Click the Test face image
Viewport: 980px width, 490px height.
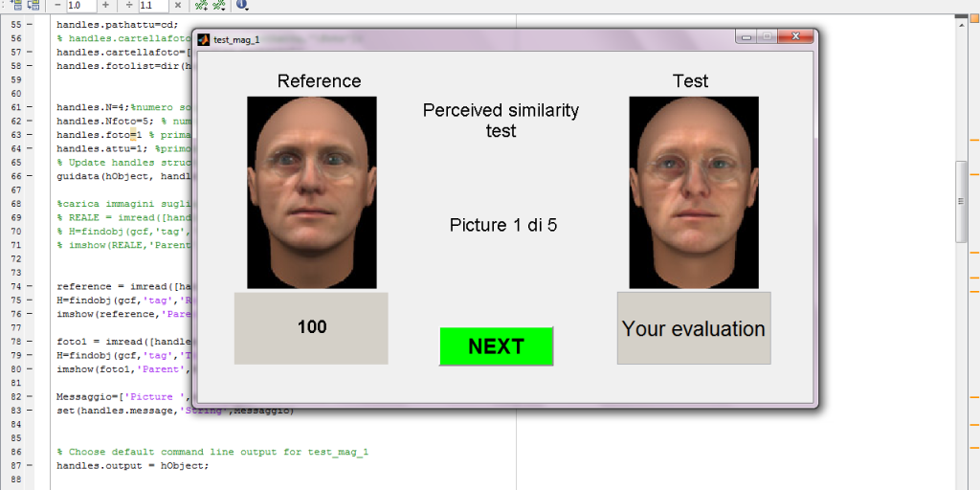click(693, 191)
